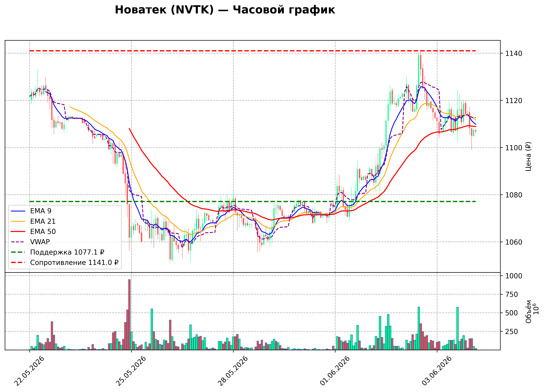The height and width of the screenshot is (392, 545).
Task: Click the 500 volume axis tick label
Action: (x=511, y=313)
